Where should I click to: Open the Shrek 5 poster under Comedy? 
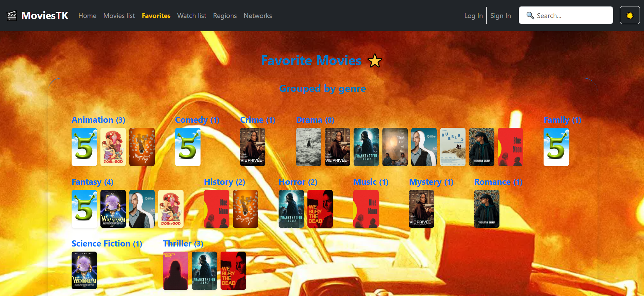point(188,147)
